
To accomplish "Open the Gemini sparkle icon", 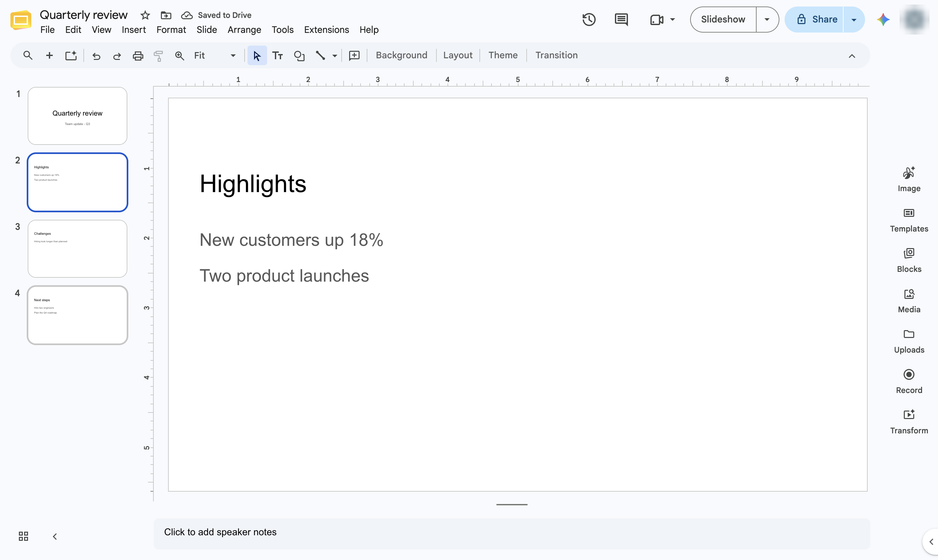I will point(883,20).
